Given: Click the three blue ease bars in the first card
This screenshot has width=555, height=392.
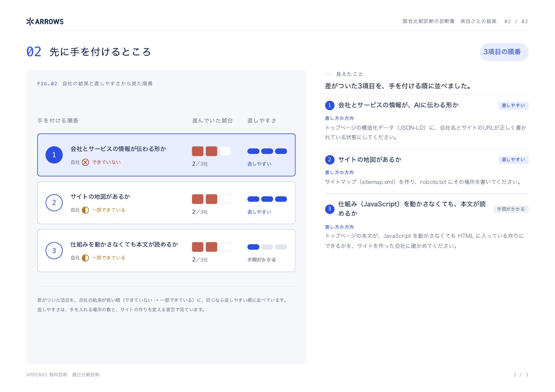Looking at the screenshot, I should (x=267, y=151).
